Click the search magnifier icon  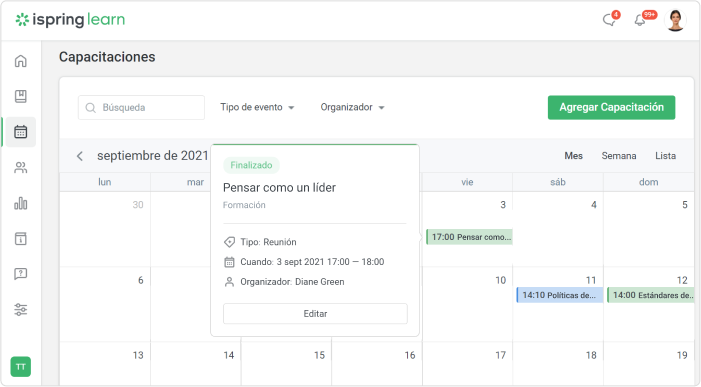90,108
